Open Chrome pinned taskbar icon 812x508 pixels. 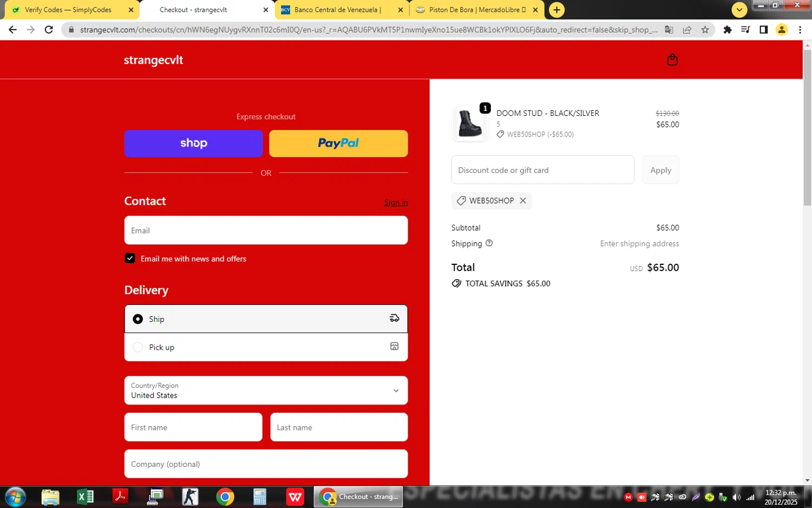[225, 497]
